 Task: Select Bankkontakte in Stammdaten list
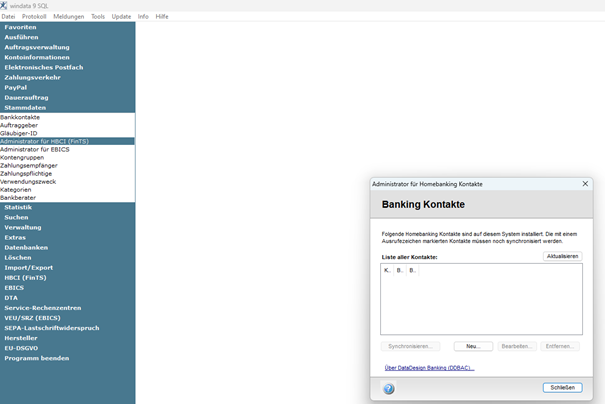coord(20,117)
